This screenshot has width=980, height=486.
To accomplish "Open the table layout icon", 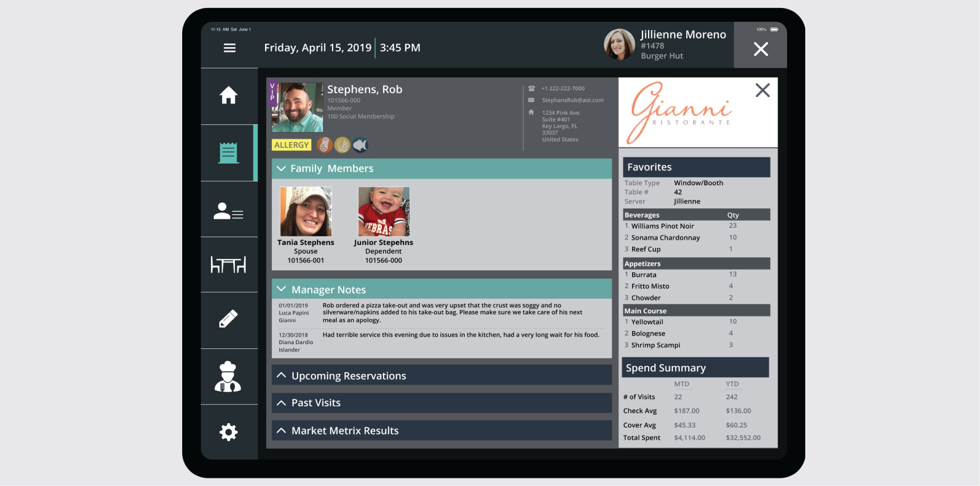I will click(x=228, y=265).
